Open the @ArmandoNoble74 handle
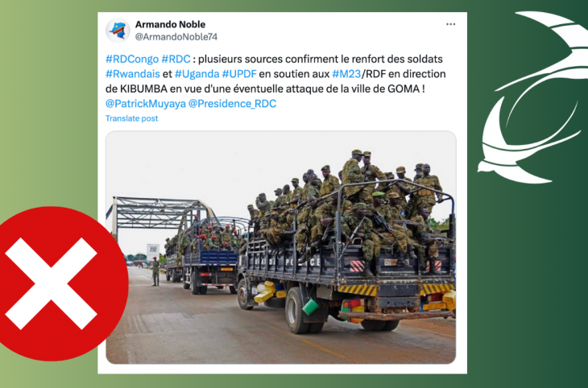The width and height of the screenshot is (588, 388). tap(176, 37)
